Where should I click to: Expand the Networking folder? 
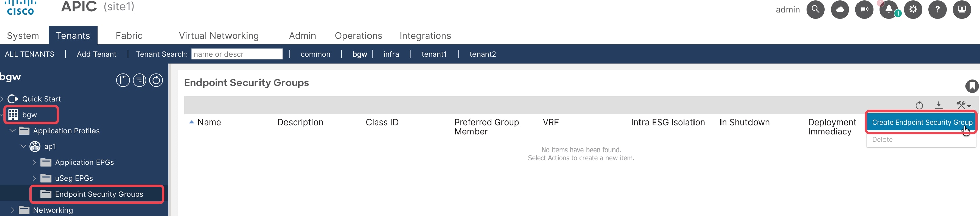click(12, 210)
